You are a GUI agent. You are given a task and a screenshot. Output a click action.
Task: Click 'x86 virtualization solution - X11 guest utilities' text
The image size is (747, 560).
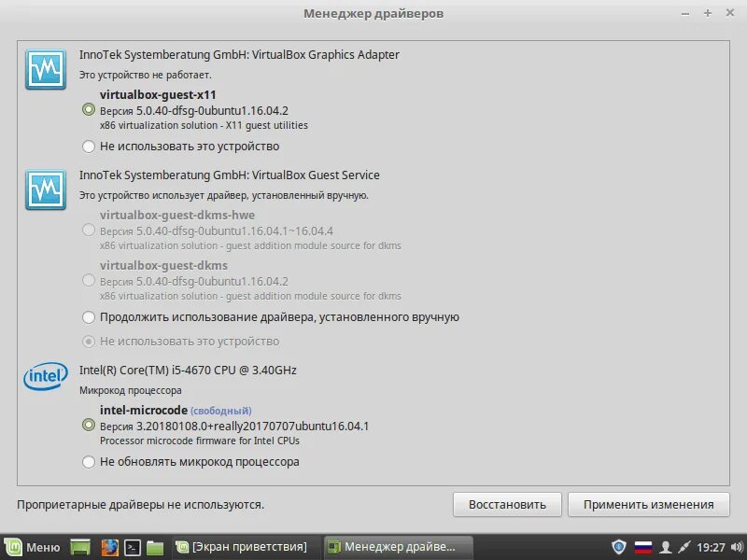204,125
